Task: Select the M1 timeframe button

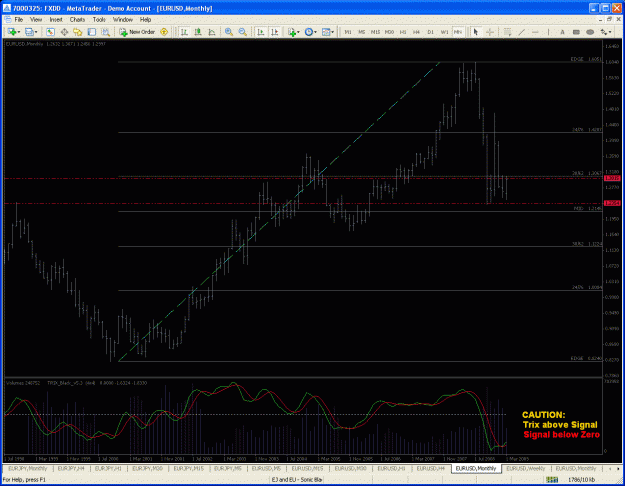Action: [348, 32]
